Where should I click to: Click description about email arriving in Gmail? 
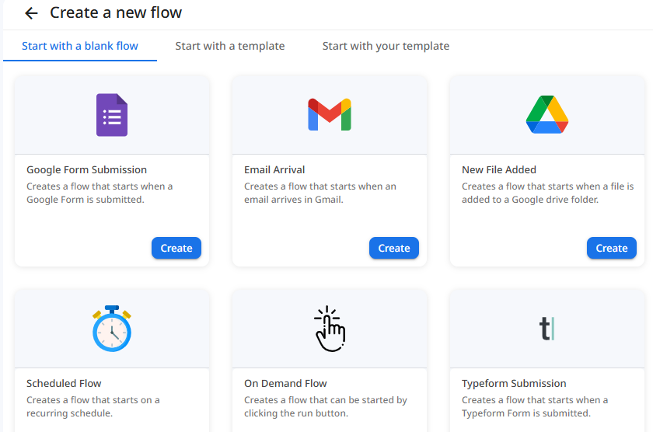point(320,193)
